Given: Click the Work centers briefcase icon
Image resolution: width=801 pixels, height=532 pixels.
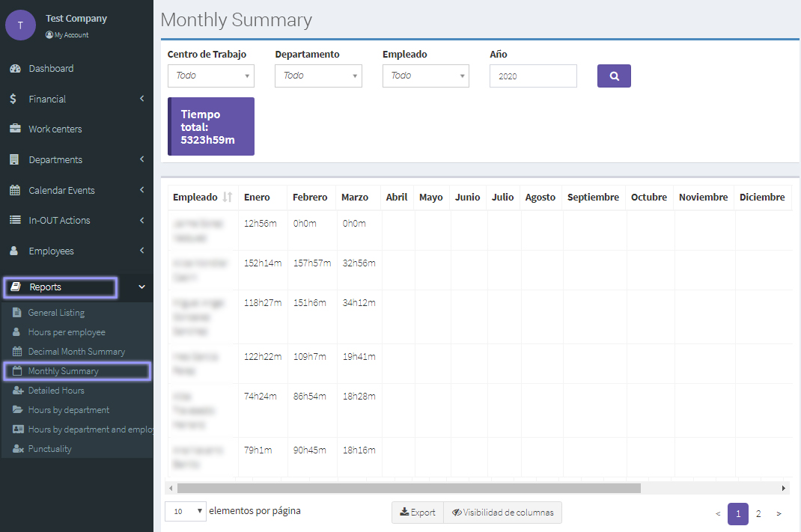Looking at the screenshot, I should [x=14, y=129].
